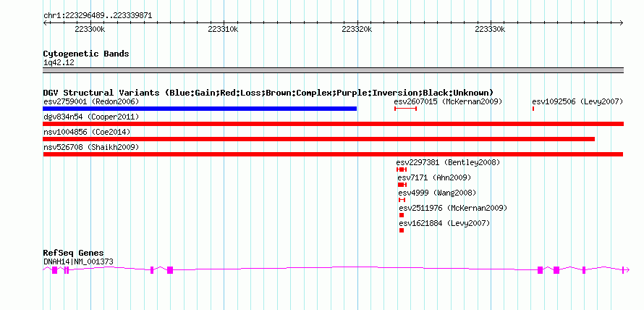Click the esv2297381 variant glyph

(402, 169)
